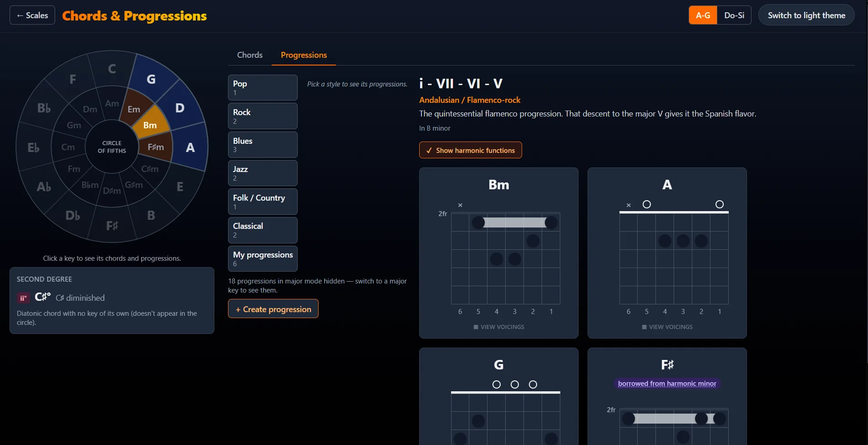Viewport: 868px width, 445px height.
Task: Select Am minor key segment
Action: click(112, 103)
